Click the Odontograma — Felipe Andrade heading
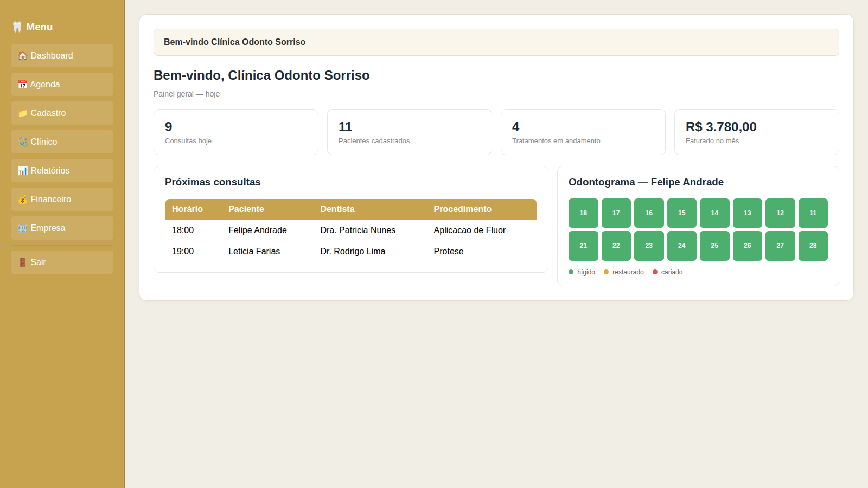Screen dimensions: 868x488 coord(646,182)
